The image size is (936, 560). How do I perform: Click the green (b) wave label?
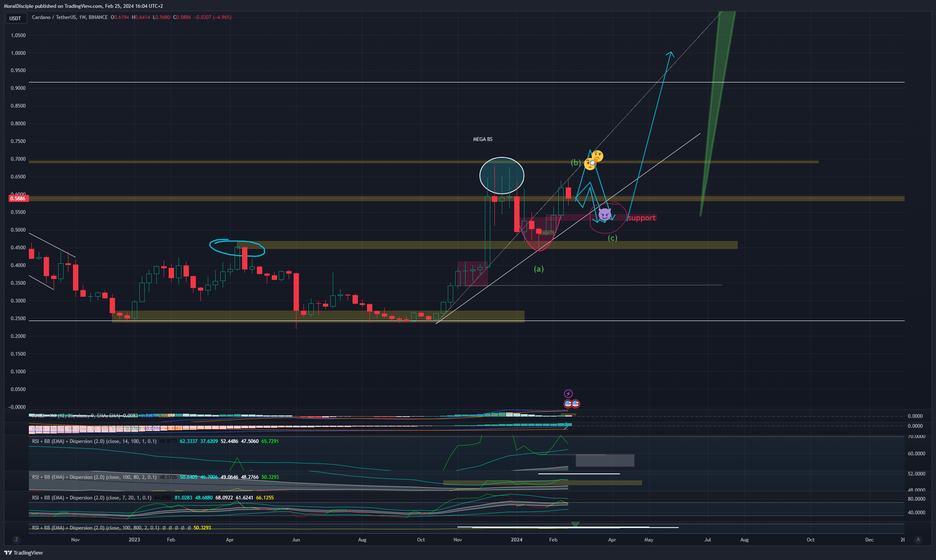[576, 162]
